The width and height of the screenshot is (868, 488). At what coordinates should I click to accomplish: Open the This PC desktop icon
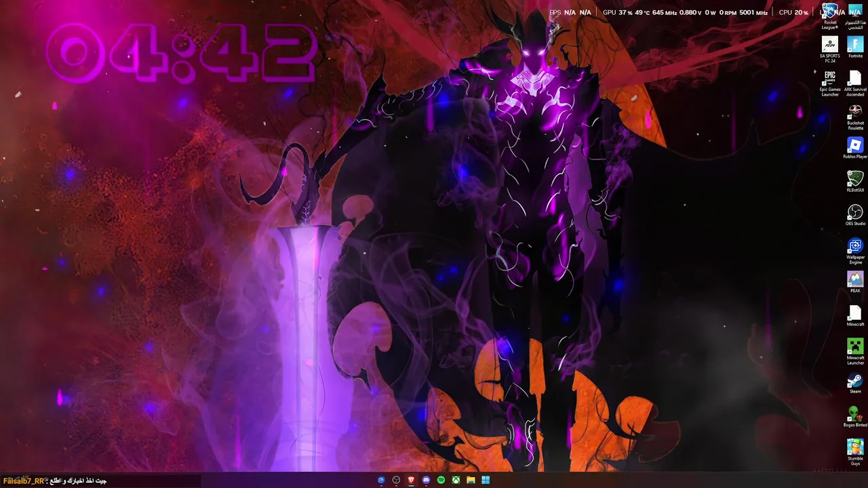pos(855,16)
